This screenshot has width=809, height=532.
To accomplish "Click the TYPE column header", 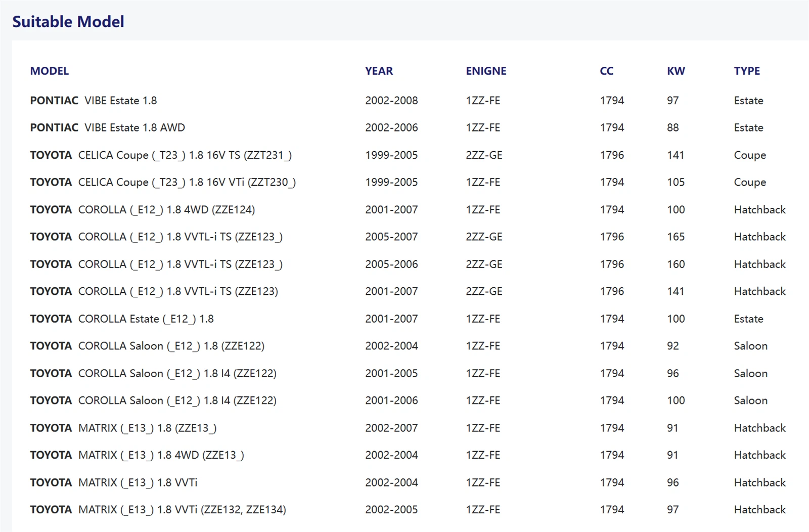I will 747,71.
